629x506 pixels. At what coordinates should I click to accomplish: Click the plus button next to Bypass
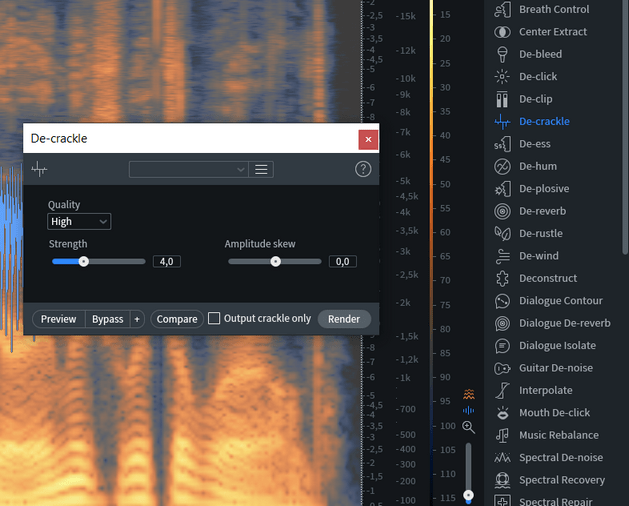pyautogui.click(x=137, y=319)
